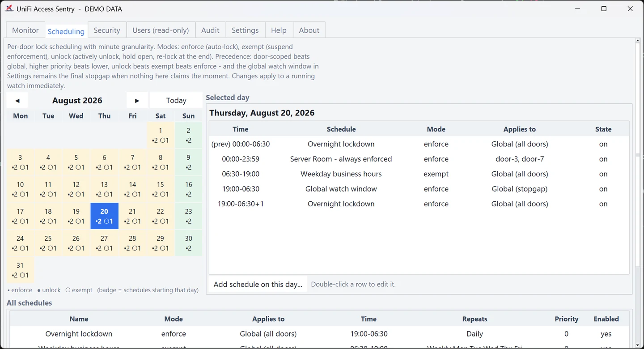Image resolution: width=644 pixels, height=349 pixels.
Task: Click the Enabled column header
Action: point(606,319)
